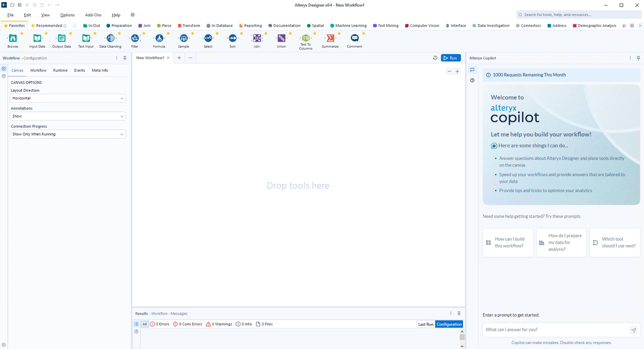
Task: Toggle the 0 Warnings filter
Action: pyautogui.click(x=219, y=324)
